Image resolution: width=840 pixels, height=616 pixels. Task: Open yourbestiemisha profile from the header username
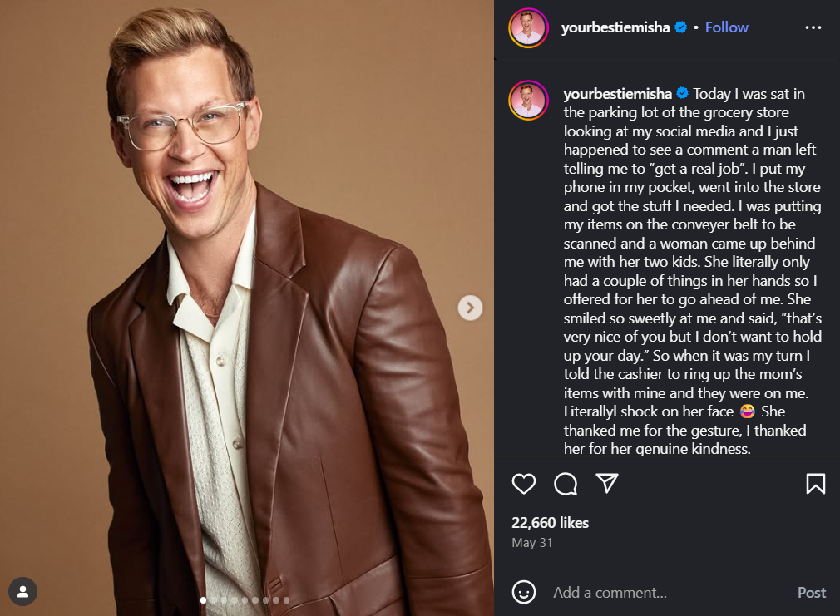click(615, 27)
